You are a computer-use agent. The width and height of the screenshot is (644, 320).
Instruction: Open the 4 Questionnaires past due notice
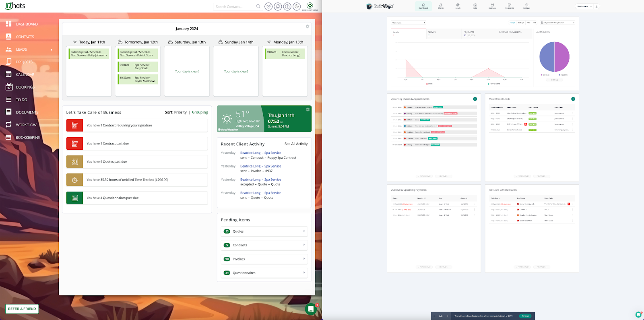pyautogui.click(x=137, y=198)
